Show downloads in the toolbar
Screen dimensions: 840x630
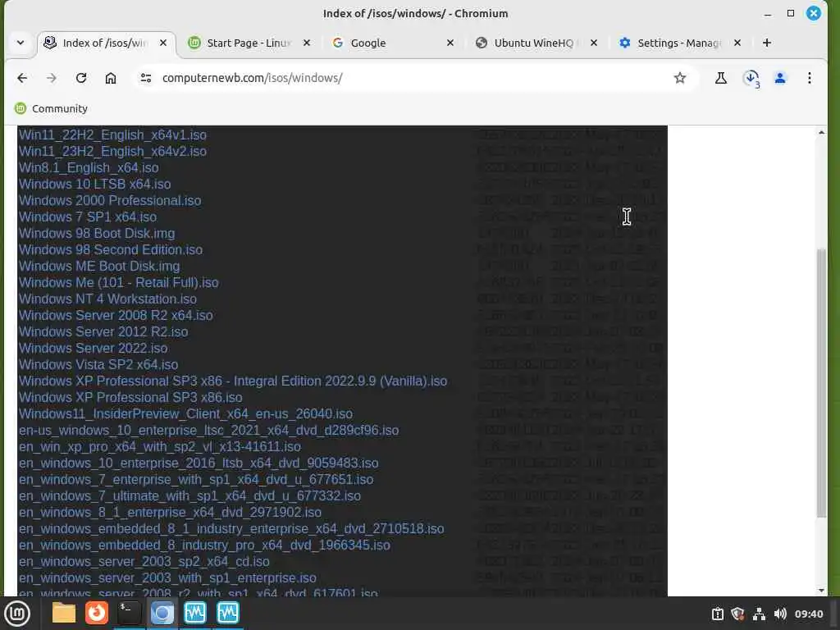click(751, 79)
